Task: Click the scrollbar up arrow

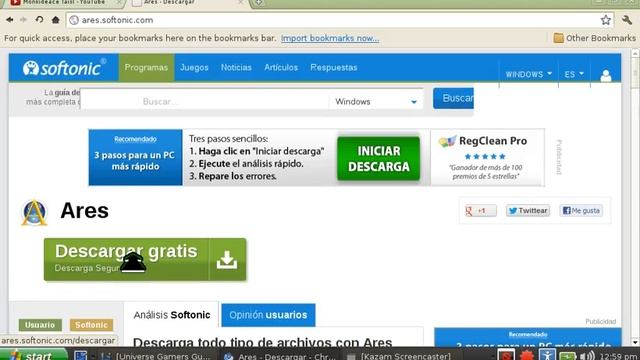Action: [x=635, y=53]
